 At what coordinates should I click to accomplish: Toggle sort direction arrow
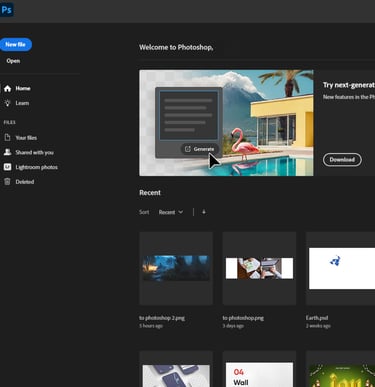pos(204,212)
